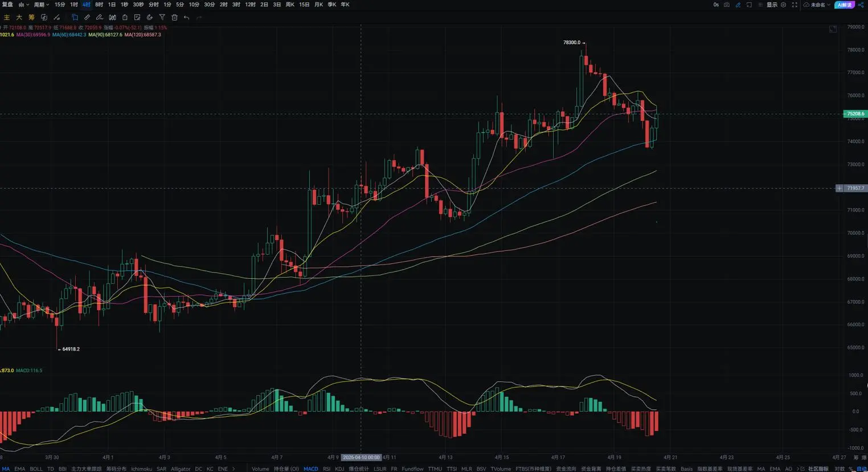This screenshot has height=472, width=868.
Task: Click the share icon at top right
Action: click(861, 5)
